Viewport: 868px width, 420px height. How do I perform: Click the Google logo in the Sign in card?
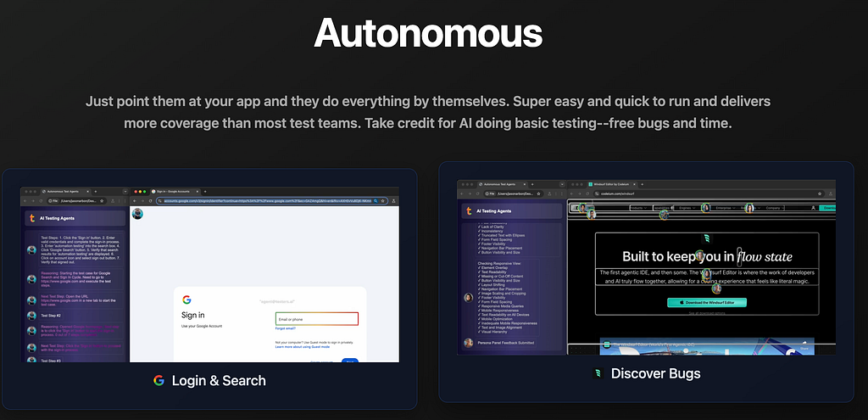click(x=186, y=300)
